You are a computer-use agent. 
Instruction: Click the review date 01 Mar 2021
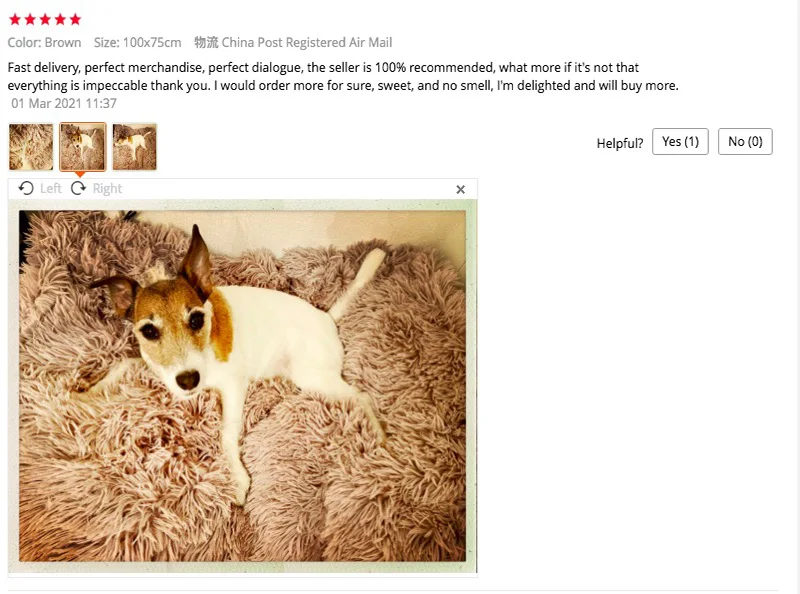[x=64, y=104]
